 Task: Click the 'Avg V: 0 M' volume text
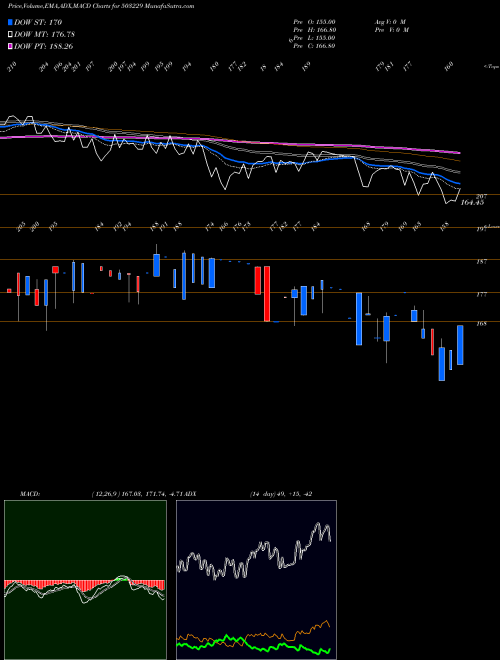click(x=391, y=22)
